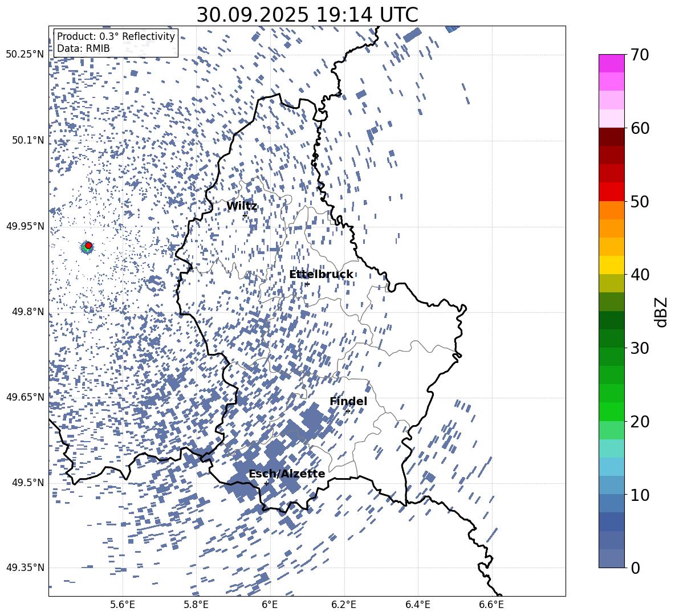
Task: Click the orange colorbar band just below 50
Action: point(611,210)
